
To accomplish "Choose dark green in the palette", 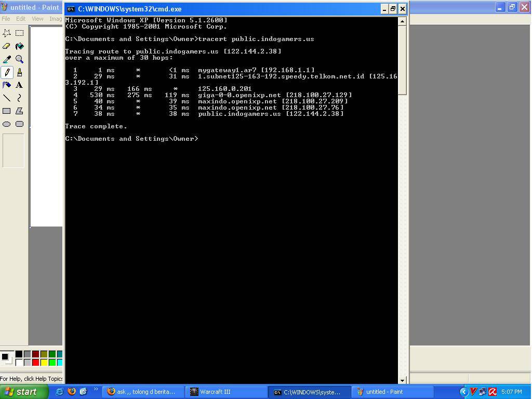I will click(x=52, y=354).
